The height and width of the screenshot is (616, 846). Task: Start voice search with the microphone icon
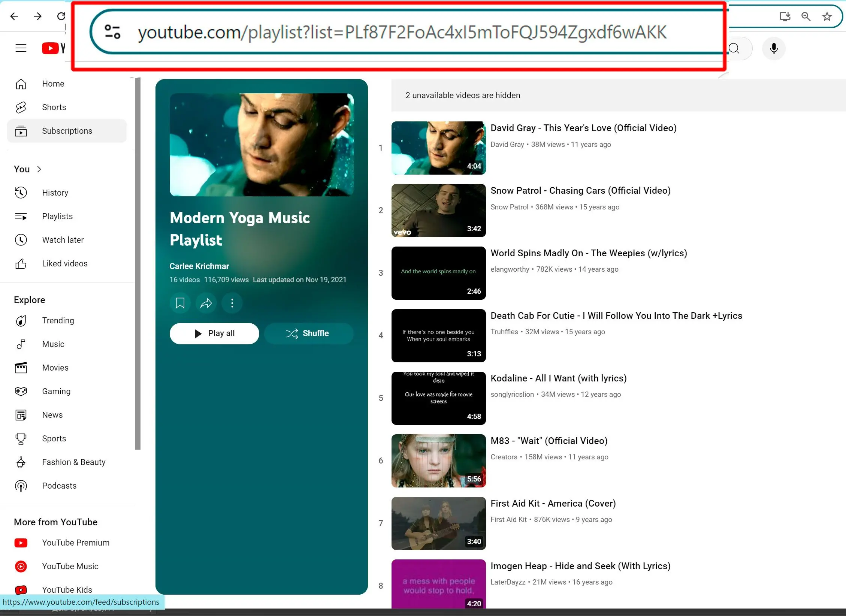pyautogui.click(x=774, y=48)
